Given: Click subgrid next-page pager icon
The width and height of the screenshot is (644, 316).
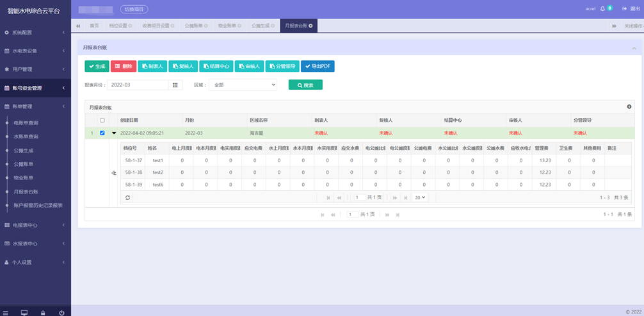Looking at the screenshot, I should [x=395, y=198].
